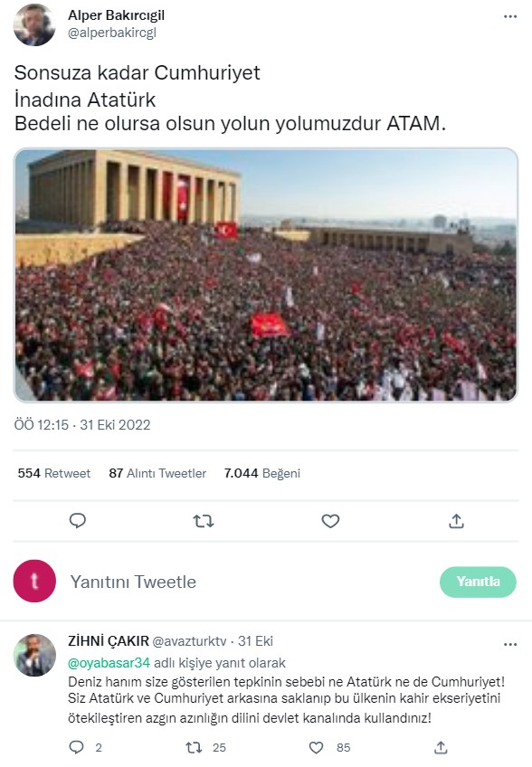Screen dimensions: 532x767
Task: Click the Yanıtla button
Action: point(478,582)
